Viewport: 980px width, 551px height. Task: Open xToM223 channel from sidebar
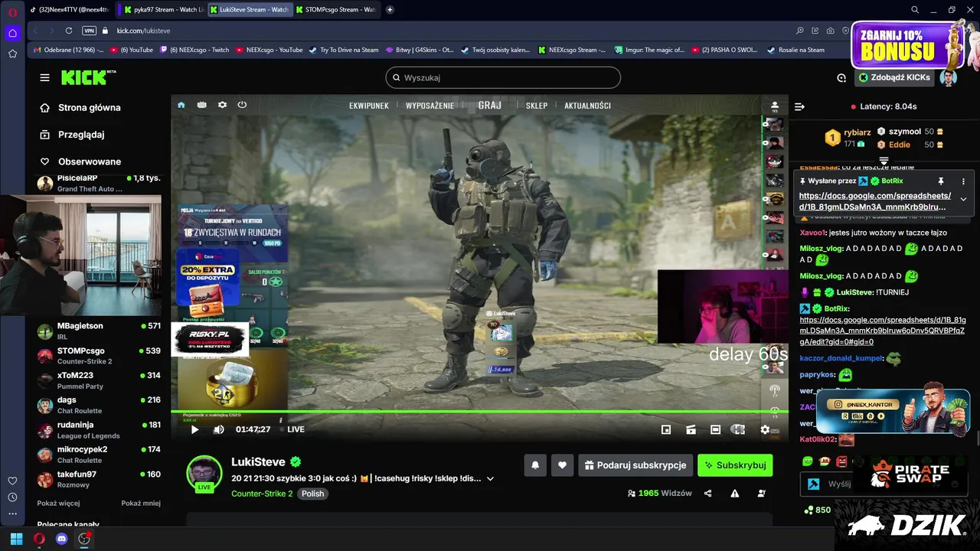pos(99,380)
